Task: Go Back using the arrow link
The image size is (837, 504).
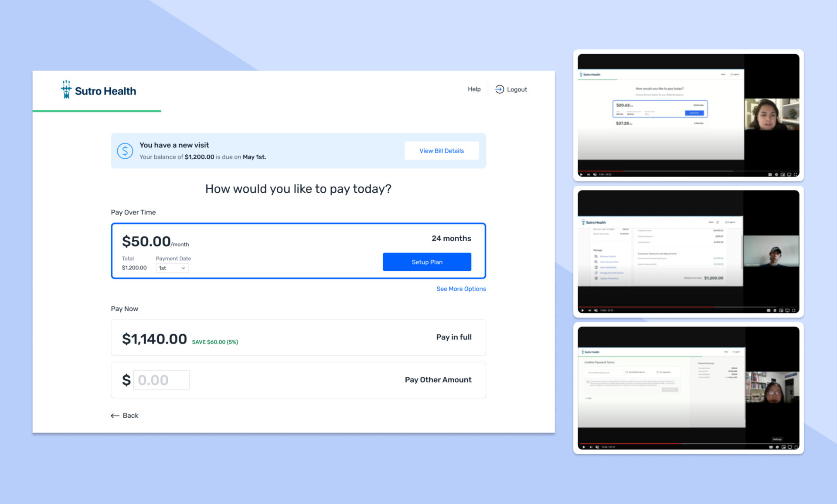Action: pos(125,415)
